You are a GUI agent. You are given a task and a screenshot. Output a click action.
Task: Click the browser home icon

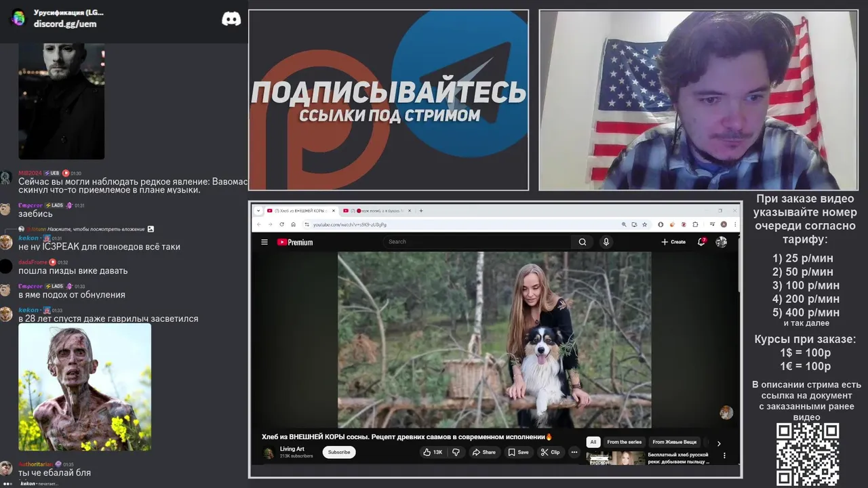click(293, 224)
